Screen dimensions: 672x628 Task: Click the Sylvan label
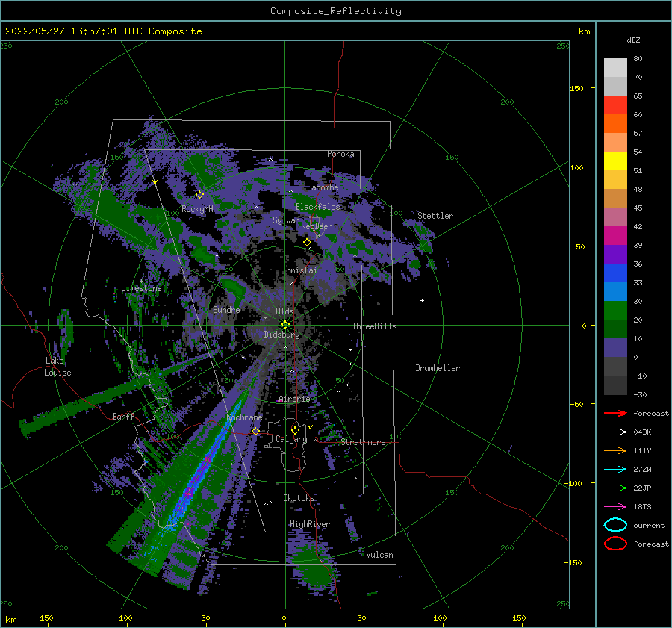point(286,220)
